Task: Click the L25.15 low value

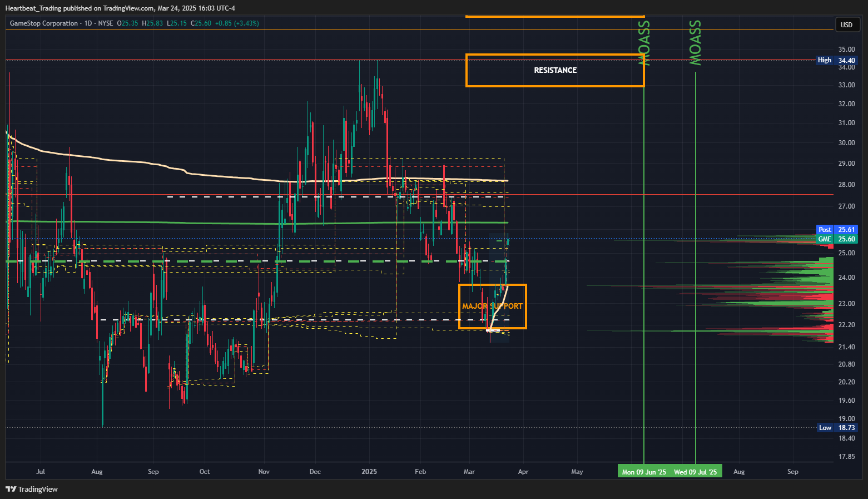Action: (x=177, y=23)
